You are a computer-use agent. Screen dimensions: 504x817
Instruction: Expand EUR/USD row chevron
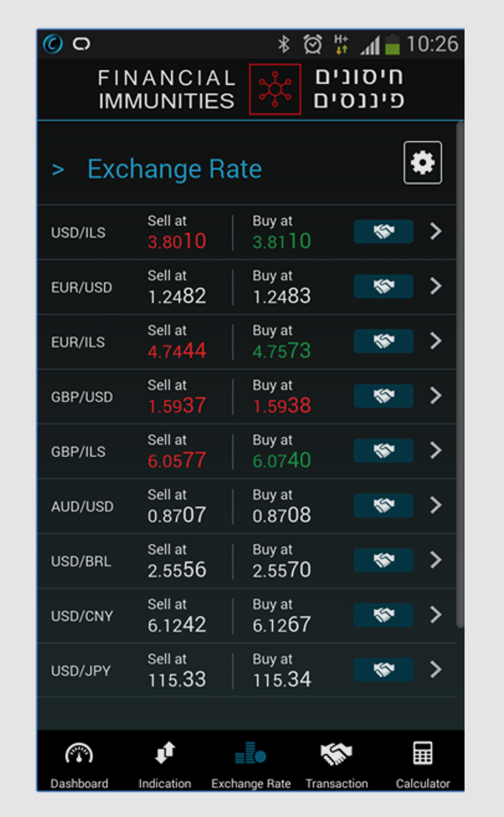pyautogui.click(x=435, y=286)
